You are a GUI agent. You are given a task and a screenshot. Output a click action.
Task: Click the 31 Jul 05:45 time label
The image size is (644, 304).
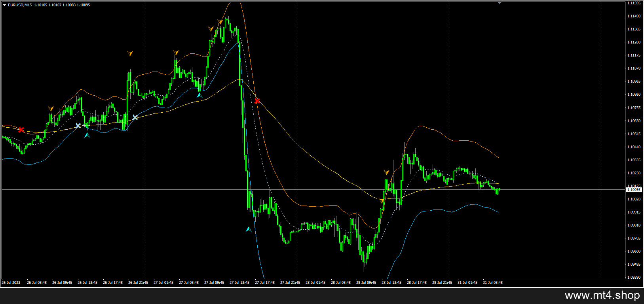point(493,283)
